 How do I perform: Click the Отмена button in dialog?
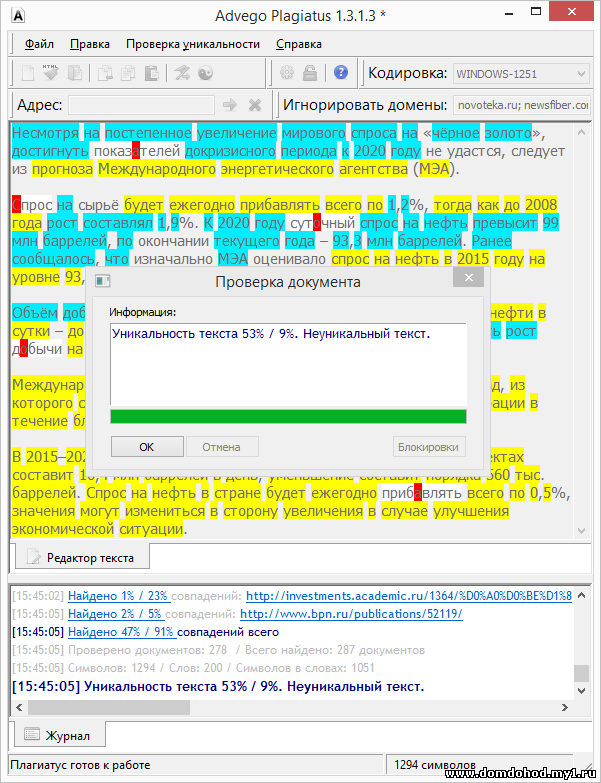pos(222,447)
